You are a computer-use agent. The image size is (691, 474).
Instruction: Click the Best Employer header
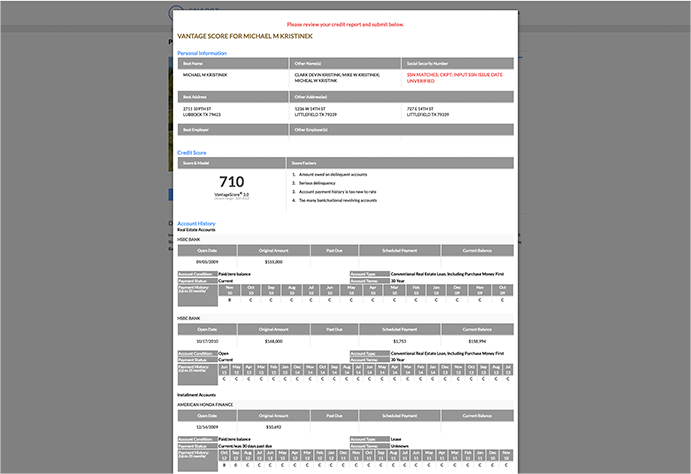coord(233,130)
